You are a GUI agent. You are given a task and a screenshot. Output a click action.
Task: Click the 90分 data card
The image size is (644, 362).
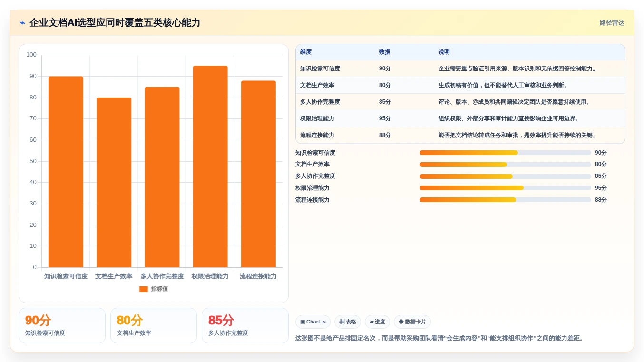[62, 326]
